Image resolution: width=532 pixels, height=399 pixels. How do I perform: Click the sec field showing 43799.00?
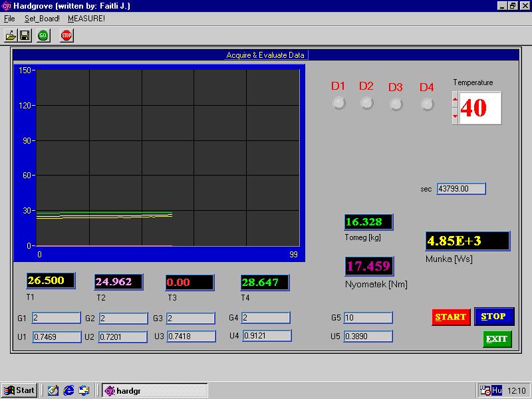pyautogui.click(x=461, y=189)
